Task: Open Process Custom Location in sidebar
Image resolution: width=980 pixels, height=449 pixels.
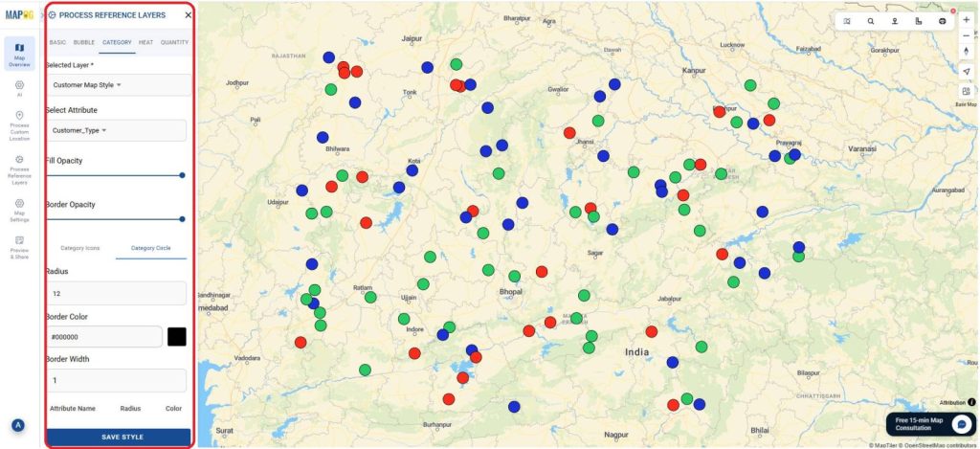Action: click(x=19, y=125)
